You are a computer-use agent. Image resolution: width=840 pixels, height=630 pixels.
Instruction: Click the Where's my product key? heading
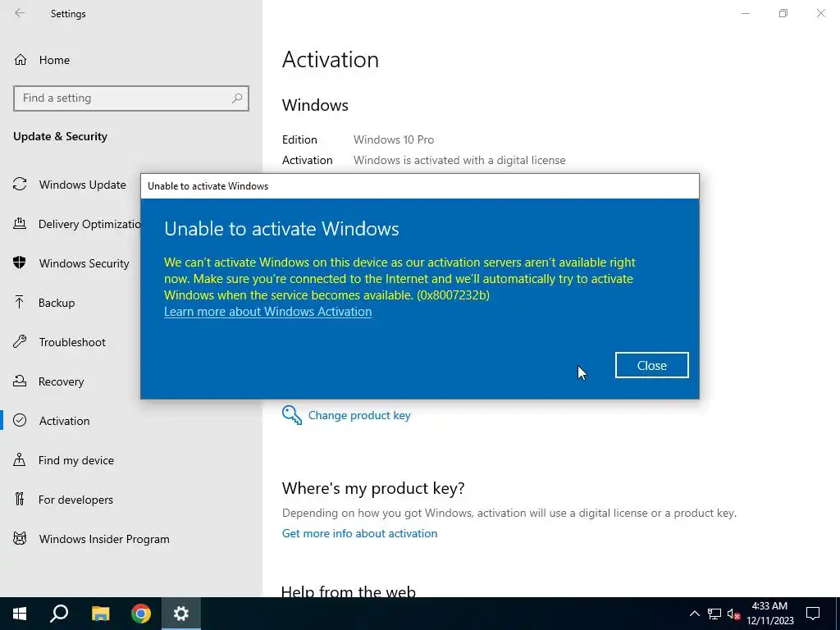click(373, 488)
